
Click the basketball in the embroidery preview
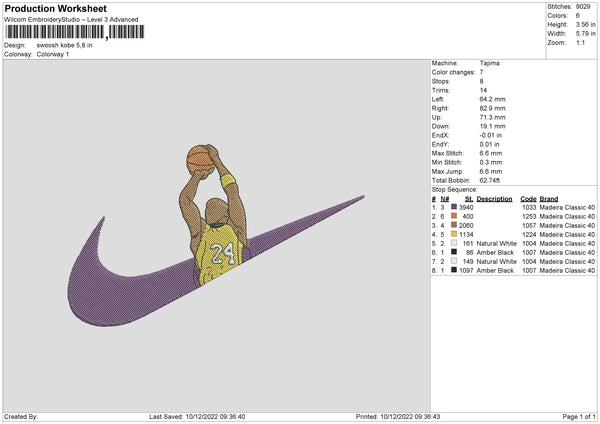coord(199,160)
